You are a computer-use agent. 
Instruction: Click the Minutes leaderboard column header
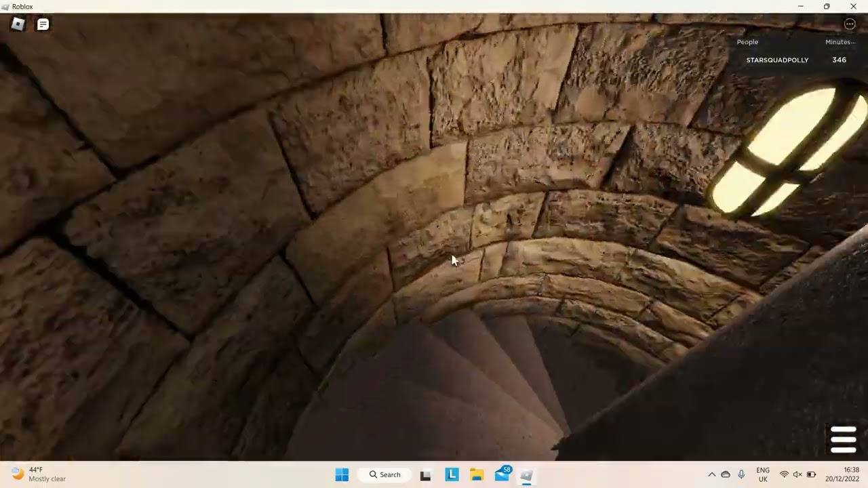tap(840, 42)
